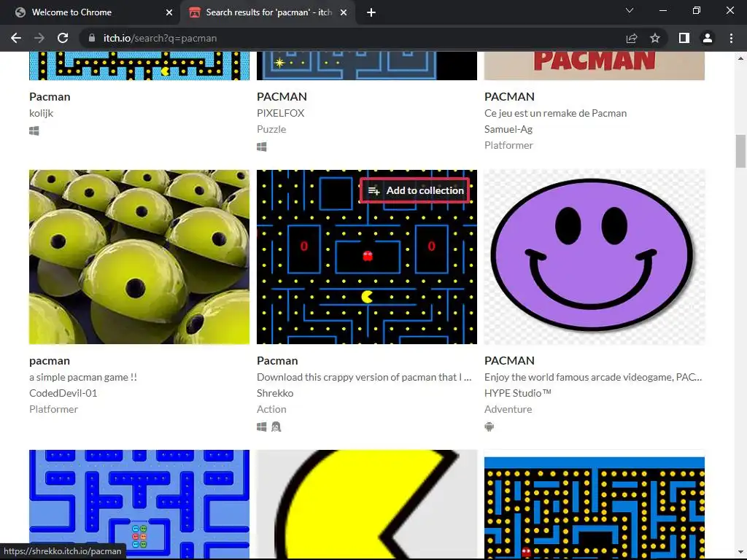View site info via the lock icon
The height and width of the screenshot is (560, 747).
91,38
